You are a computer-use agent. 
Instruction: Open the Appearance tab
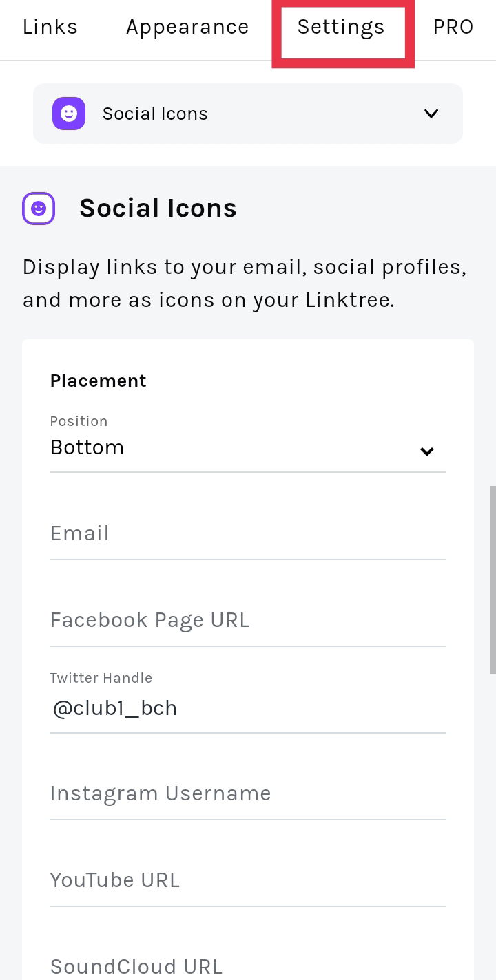187,27
